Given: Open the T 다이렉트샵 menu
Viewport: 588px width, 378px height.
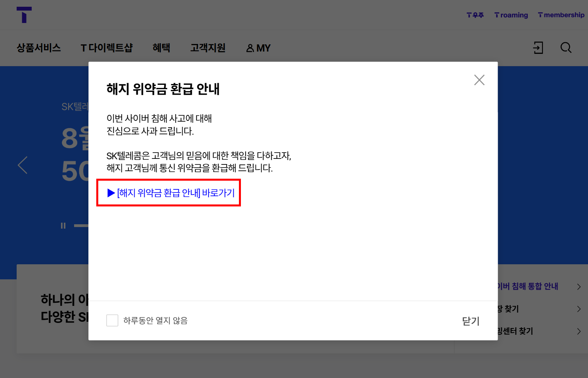Looking at the screenshot, I should [107, 48].
